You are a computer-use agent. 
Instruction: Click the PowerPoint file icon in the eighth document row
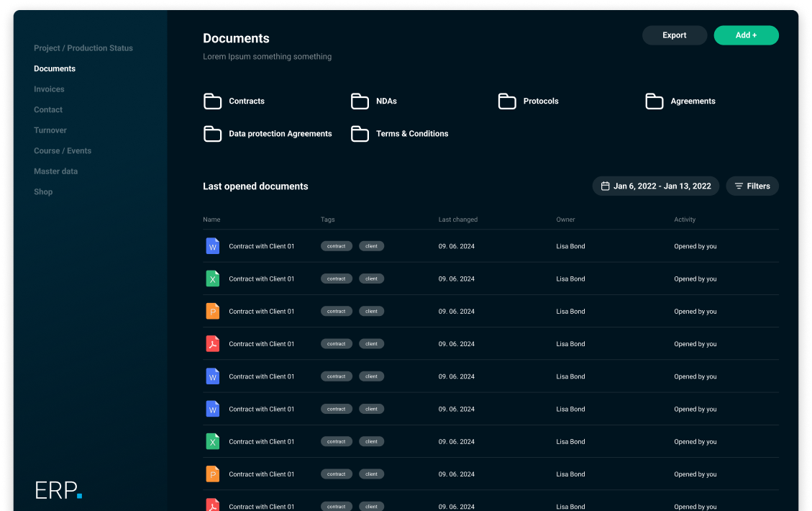[212, 474]
